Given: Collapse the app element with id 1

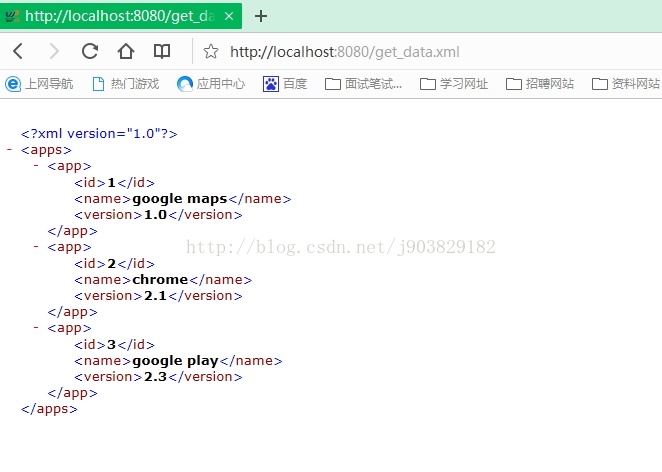Looking at the screenshot, I should pyautogui.click(x=36, y=165).
